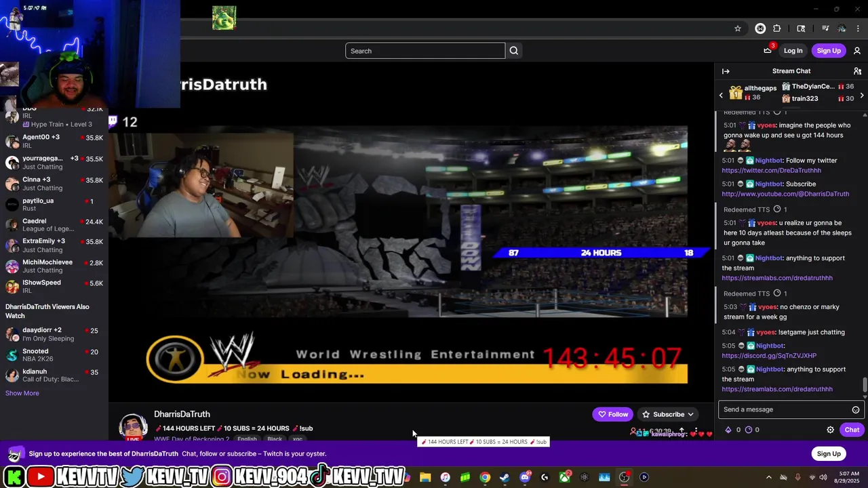The image size is (868, 488).
Task: Launch Steam from taskbar
Action: click(505, 477)
